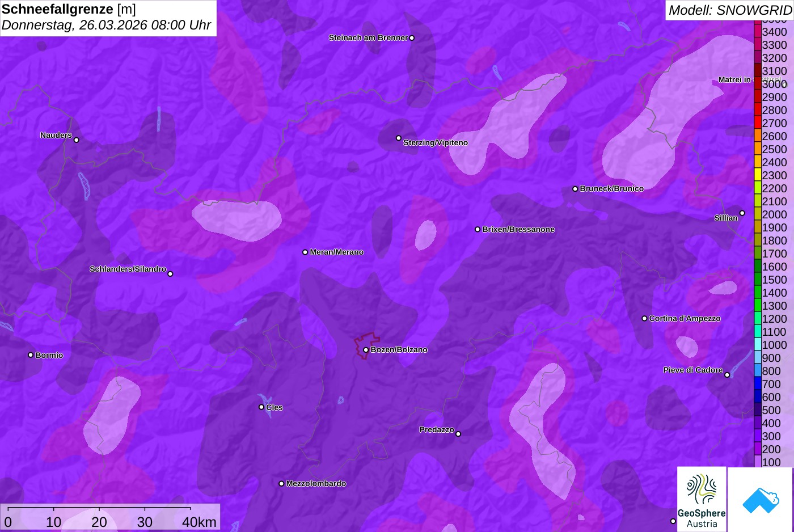Click the Bozen/Bolzano city marker

tap(366, 350)
